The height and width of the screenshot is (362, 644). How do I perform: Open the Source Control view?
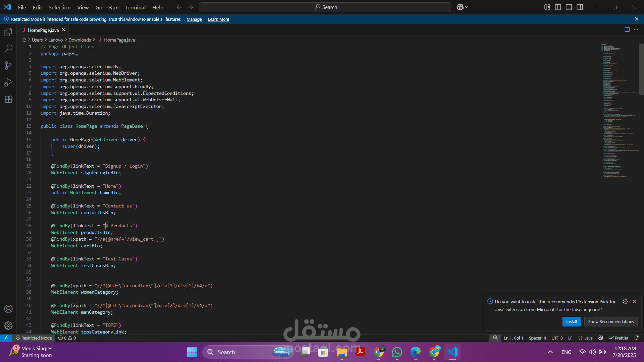coord(8,66)
